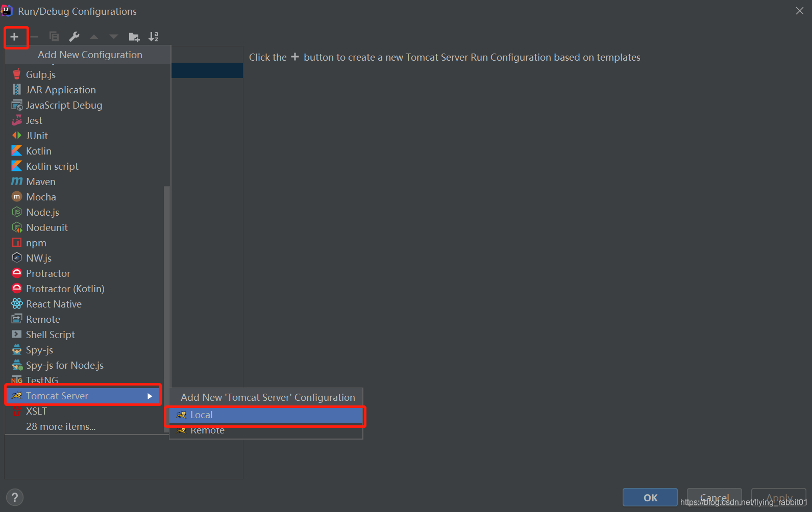
Task: Click the minus Remove Configuration icon
Action: pos(34,37)
